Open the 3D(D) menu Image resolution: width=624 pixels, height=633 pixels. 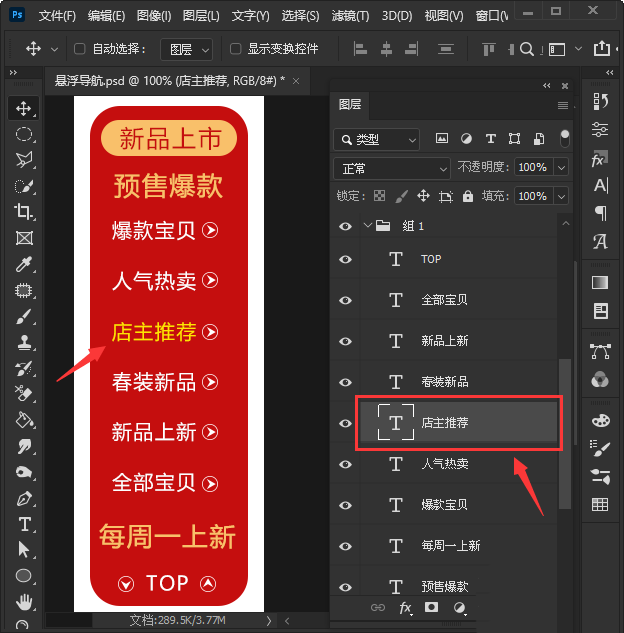tap(397, 16)
